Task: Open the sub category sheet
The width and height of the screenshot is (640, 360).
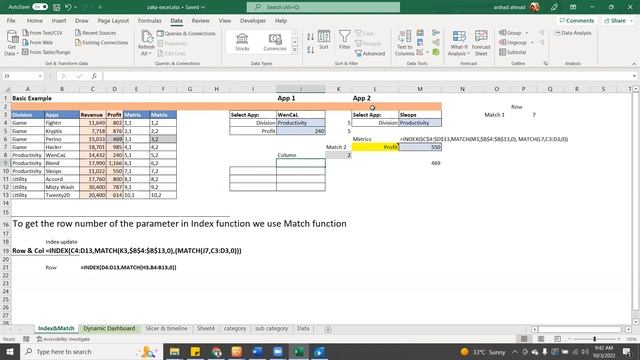Action: pos(271,329)
